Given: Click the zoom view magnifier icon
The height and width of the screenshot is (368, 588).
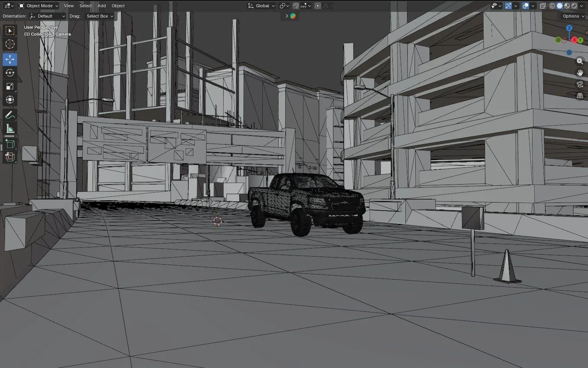Looking at the screenshot, I should [x=580, y=61].
